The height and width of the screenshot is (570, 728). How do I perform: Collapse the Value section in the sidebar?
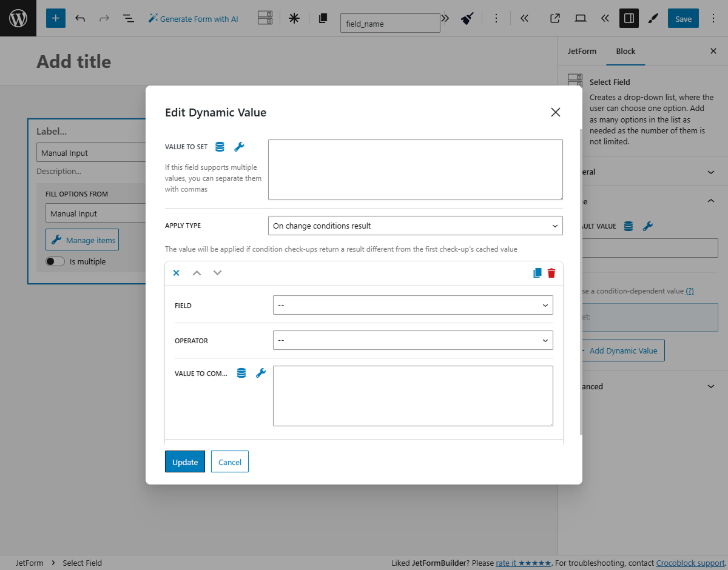(710, 201)
